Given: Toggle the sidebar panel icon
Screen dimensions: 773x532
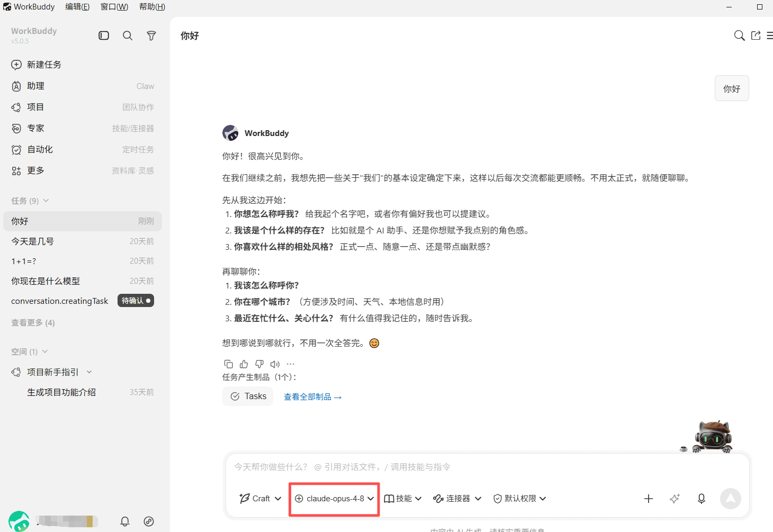Looking at the screenshot, I should 104,35.
